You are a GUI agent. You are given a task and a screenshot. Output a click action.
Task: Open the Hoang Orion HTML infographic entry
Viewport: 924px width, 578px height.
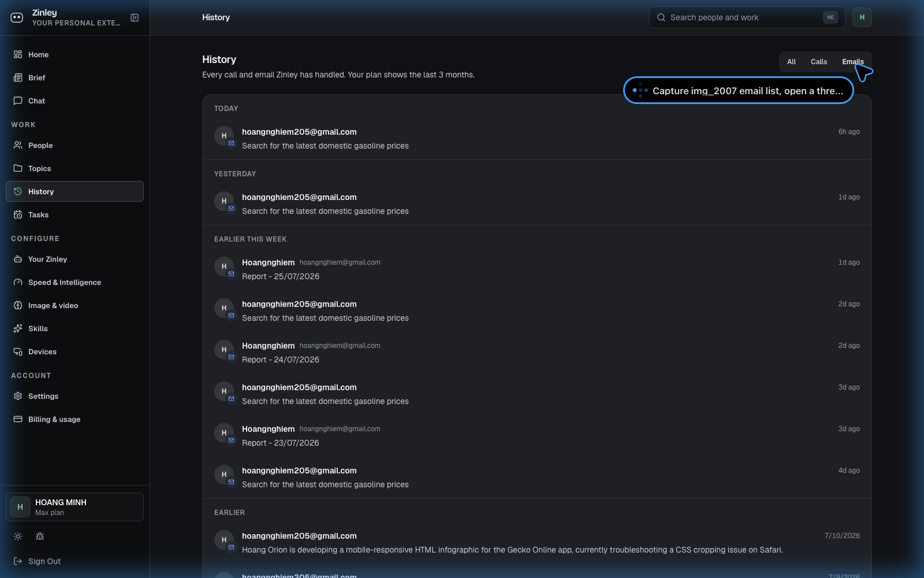[536, 543]
